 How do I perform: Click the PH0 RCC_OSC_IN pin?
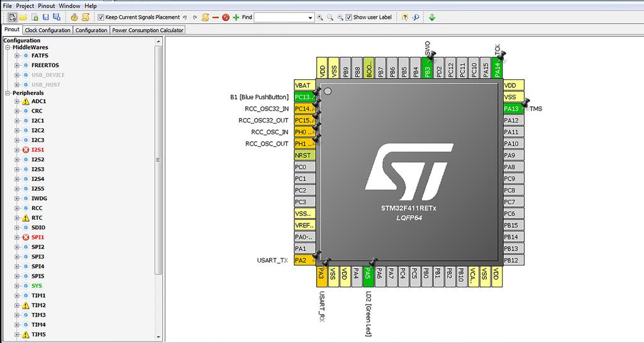pyautogui.click(x=305, y=132)
